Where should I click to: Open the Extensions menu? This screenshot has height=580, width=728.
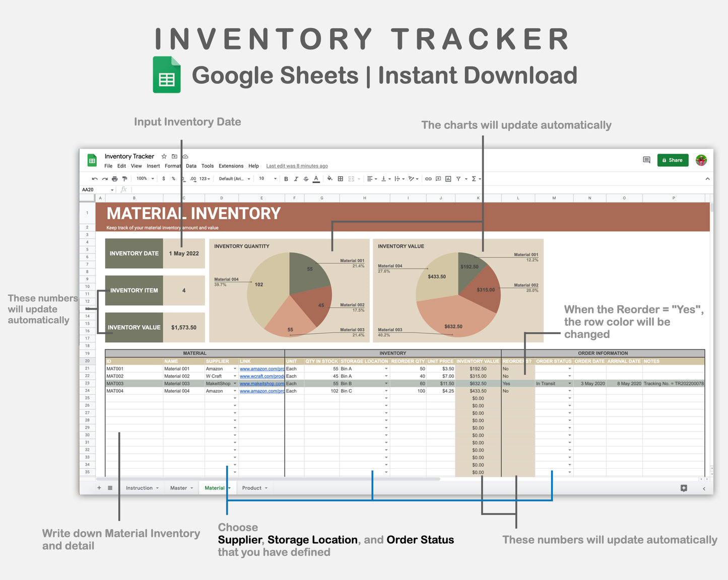coord(231,166)
